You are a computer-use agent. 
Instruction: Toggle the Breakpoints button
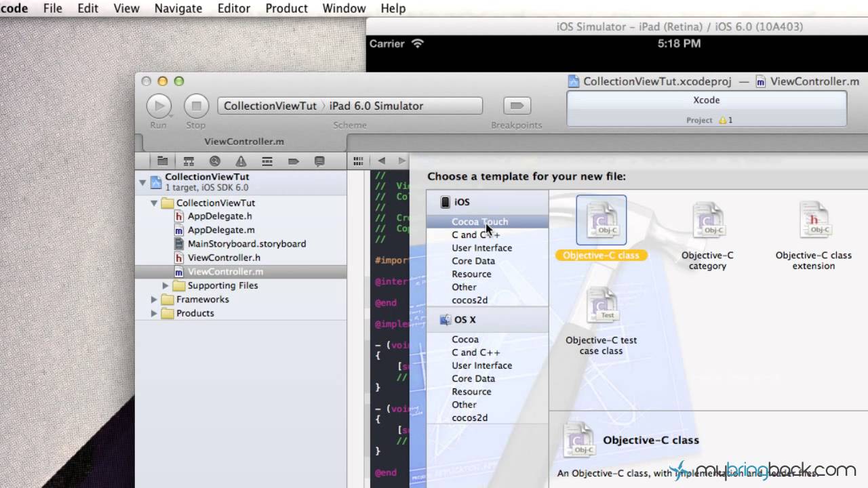point(517,106)
